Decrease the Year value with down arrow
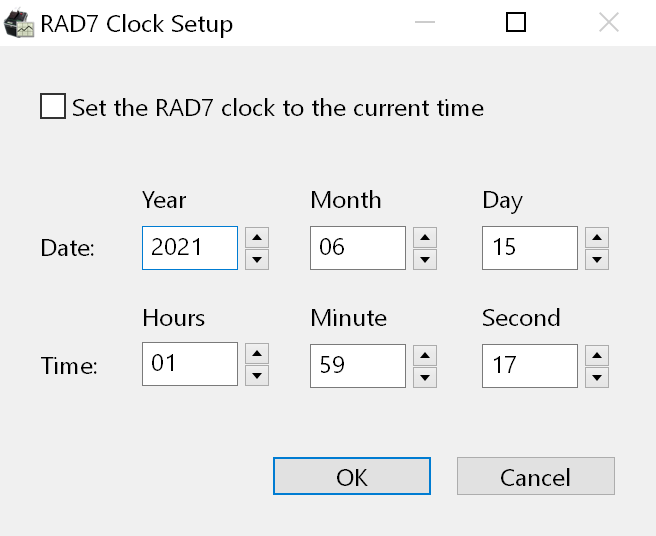This screenshot has height=536, width=656. pyautogui.click(x=257, y=259)
